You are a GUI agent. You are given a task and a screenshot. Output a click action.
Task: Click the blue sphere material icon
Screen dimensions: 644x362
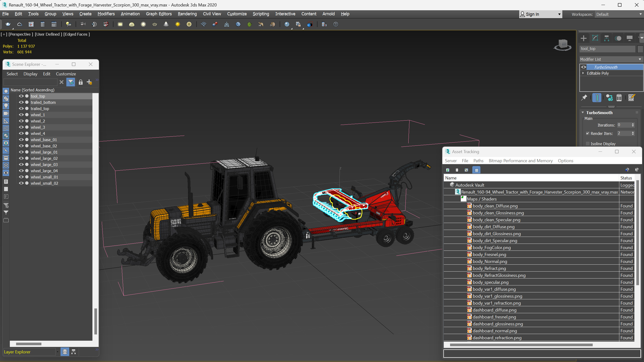pos(287,24)
